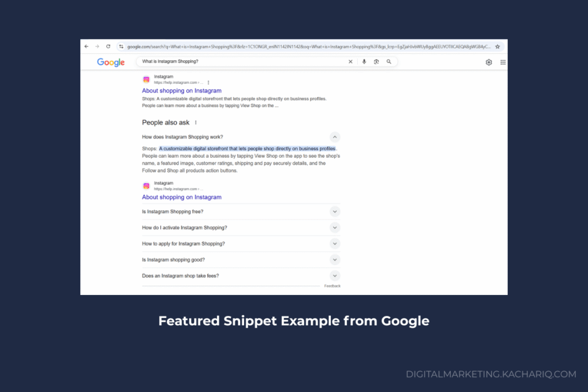588x392 pixels.
Task: Collapse "How does Instagram Shopping work?" question
Action: pyautogui.click(x=335, y=137)
